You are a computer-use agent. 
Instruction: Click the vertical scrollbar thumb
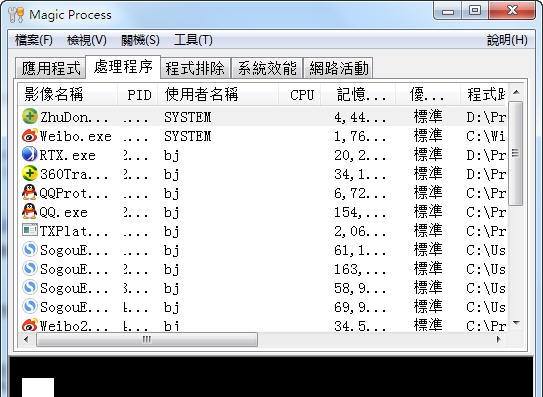click(516, 153)
